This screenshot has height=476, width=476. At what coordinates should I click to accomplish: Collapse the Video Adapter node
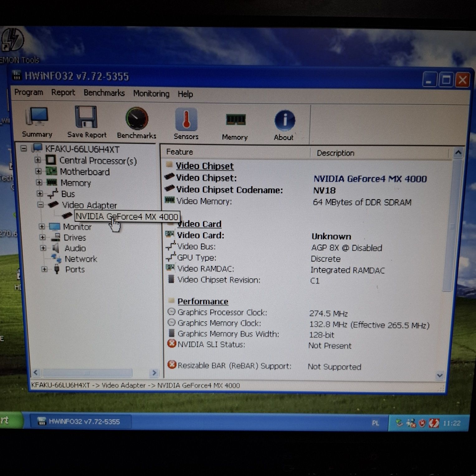point(40,205)
